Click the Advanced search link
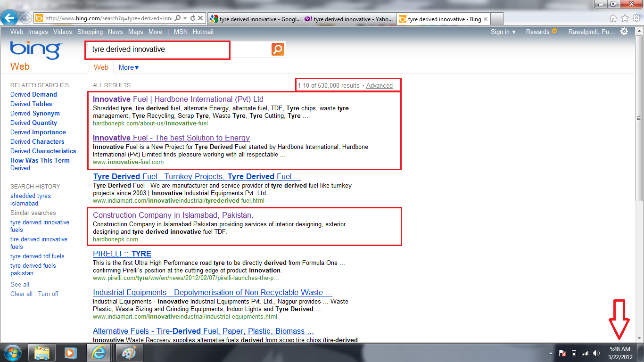644x362 pixels. 380,85
